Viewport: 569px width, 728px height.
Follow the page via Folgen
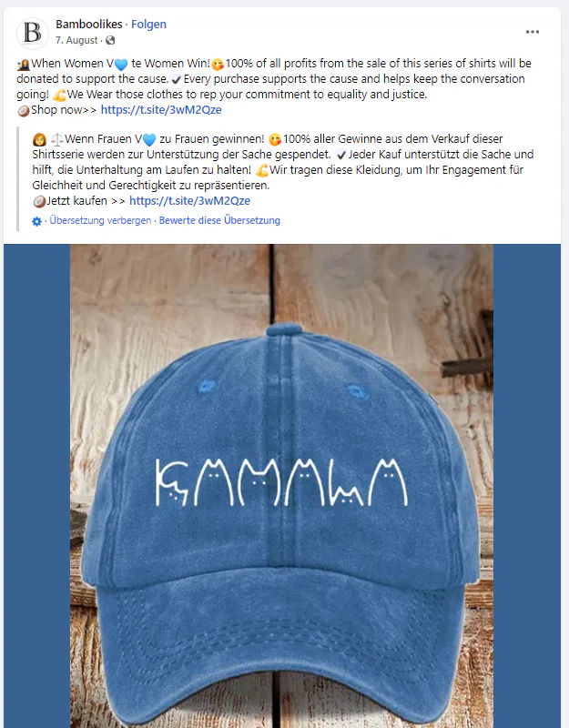tap(148, 24)
